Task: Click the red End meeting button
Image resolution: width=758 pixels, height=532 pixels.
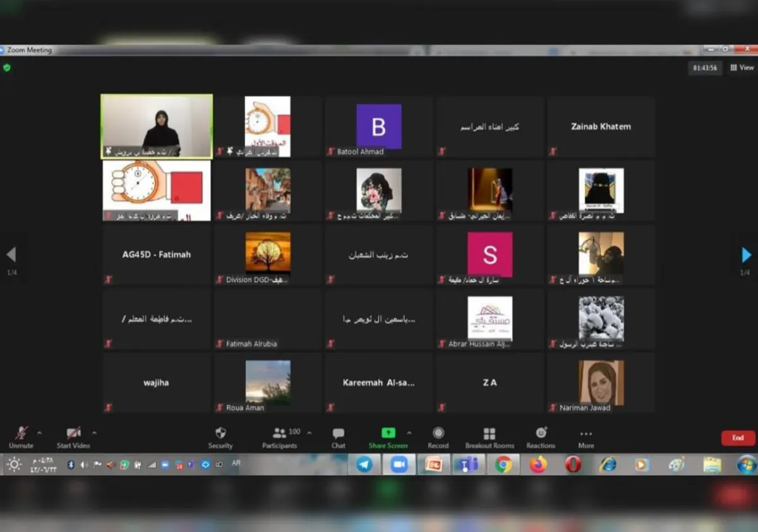Action: click(738, 438)
